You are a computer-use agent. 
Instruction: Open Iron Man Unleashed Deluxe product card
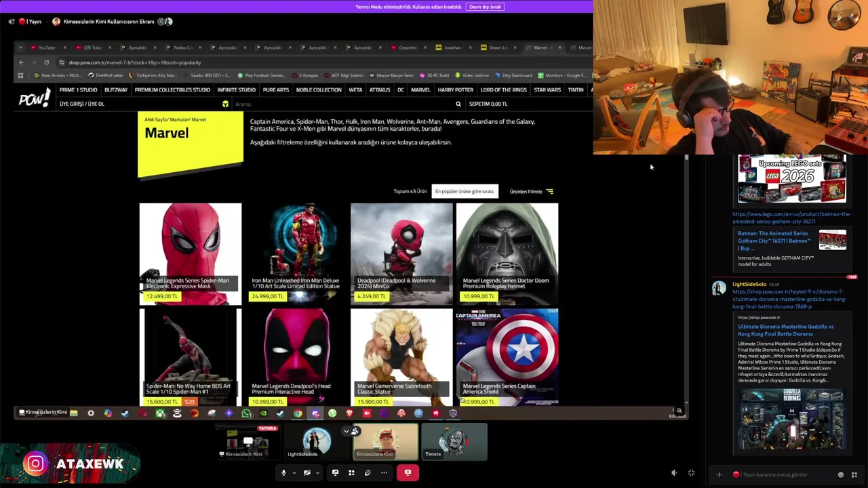[x=296, y=253]
